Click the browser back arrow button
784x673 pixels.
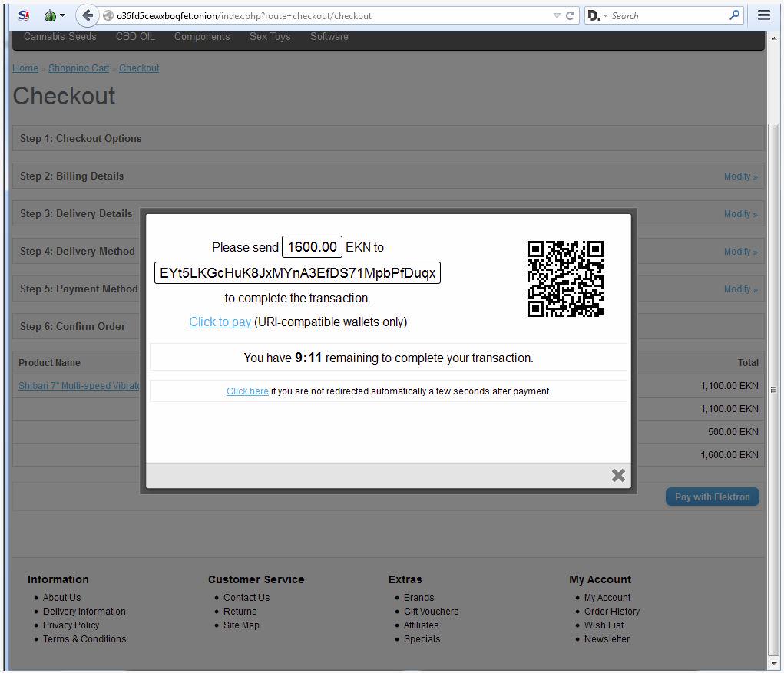(87, 15)
